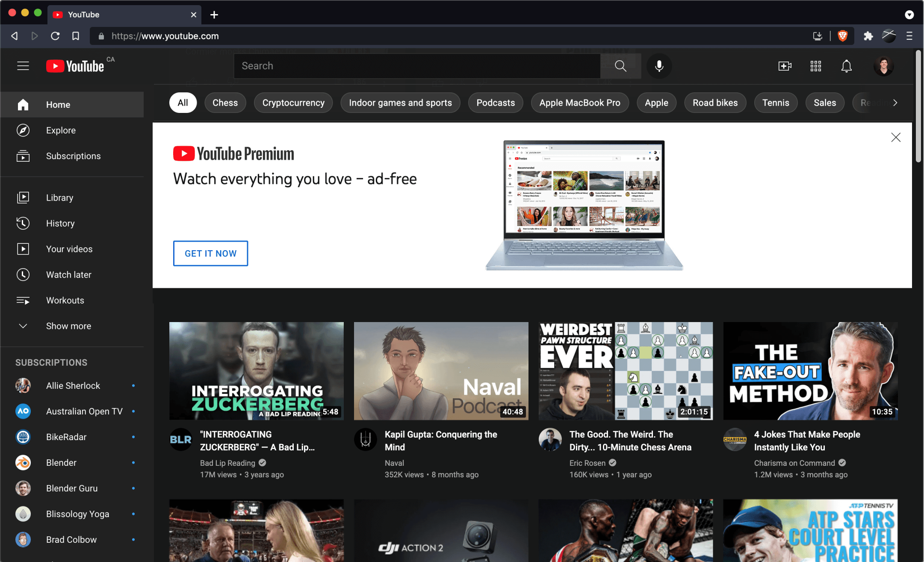Image resolution: width=924 pixels, height=562 pixels.
Task: Click the GET IT NOW button
Action: click(210, 253)
